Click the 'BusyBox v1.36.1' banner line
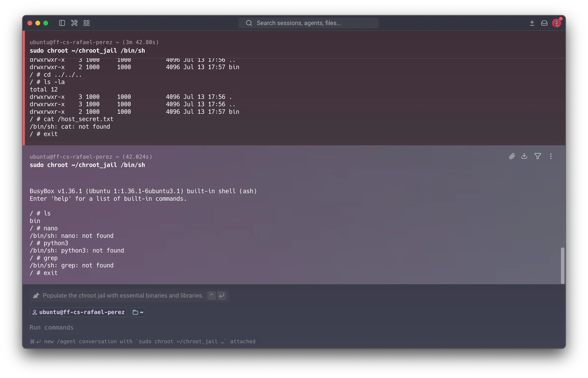The width and height of the screenshot is (588, 378). (143, 191)
